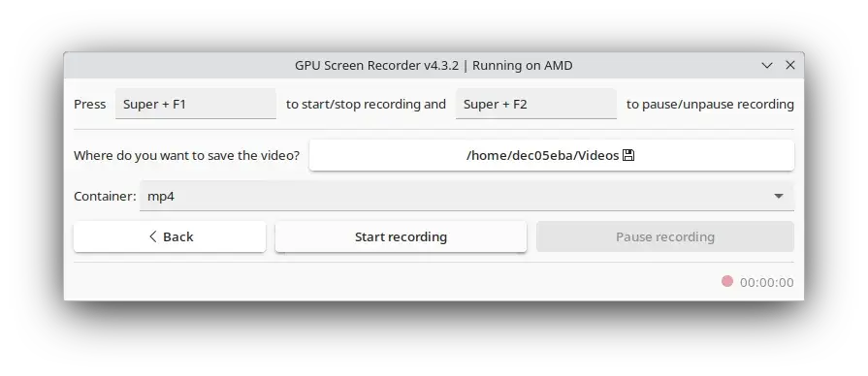
Task: Minimize window using title bar chevron
Action: pos(767,65)
